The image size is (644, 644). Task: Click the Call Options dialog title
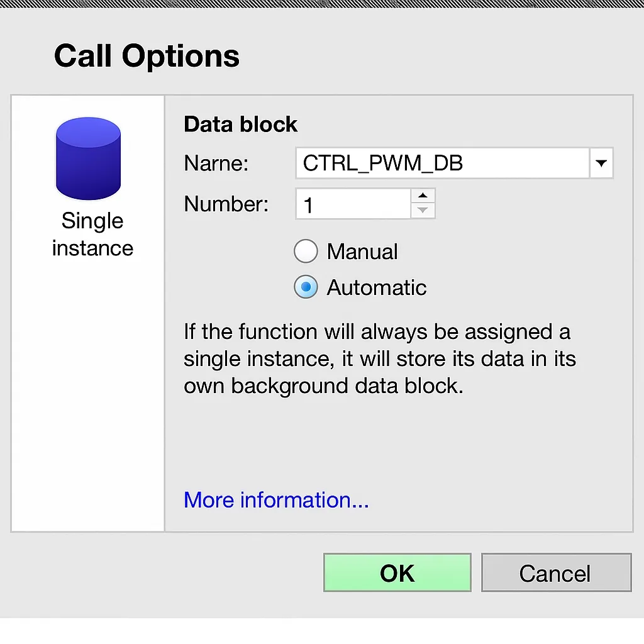(147, 55)
